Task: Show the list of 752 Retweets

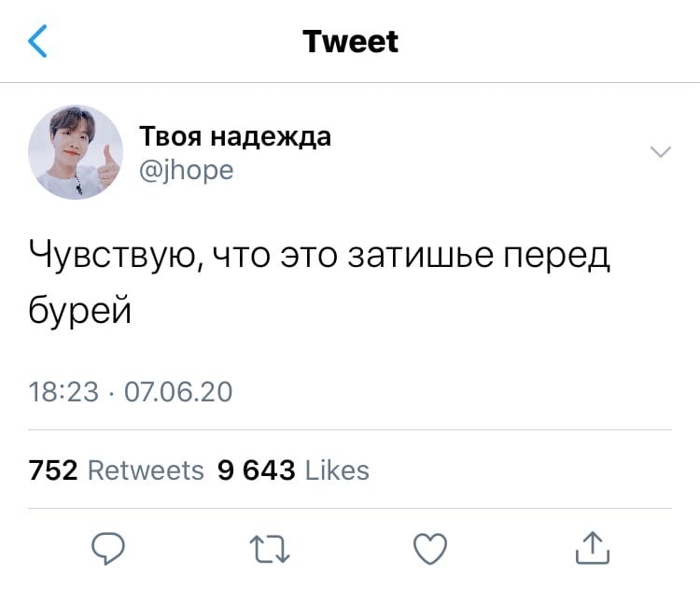Action: [116, 470]
